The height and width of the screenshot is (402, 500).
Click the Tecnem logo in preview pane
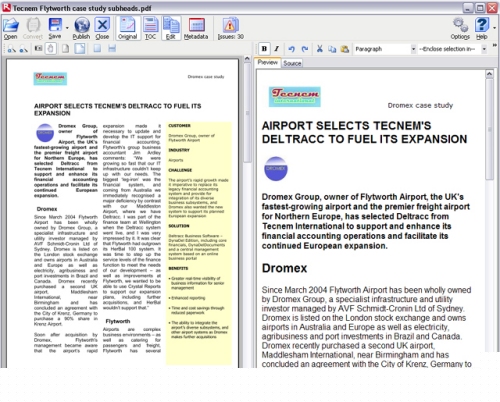[295, 97]
